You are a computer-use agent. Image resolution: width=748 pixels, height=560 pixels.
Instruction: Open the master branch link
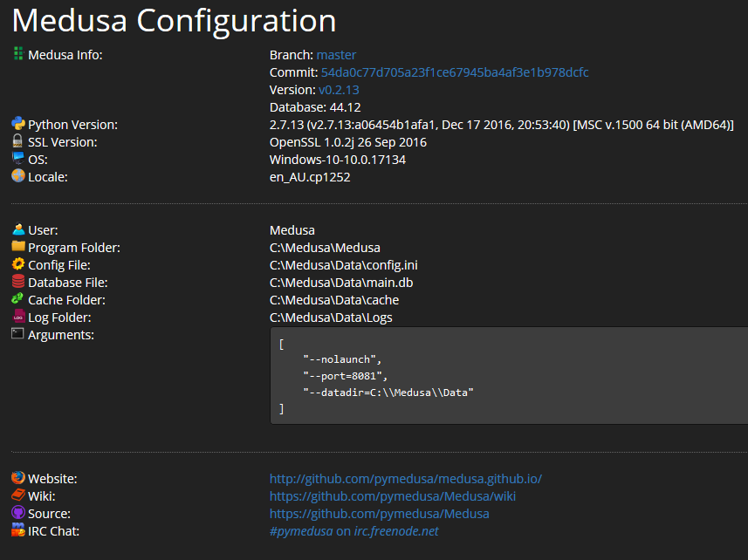point(336,54)
